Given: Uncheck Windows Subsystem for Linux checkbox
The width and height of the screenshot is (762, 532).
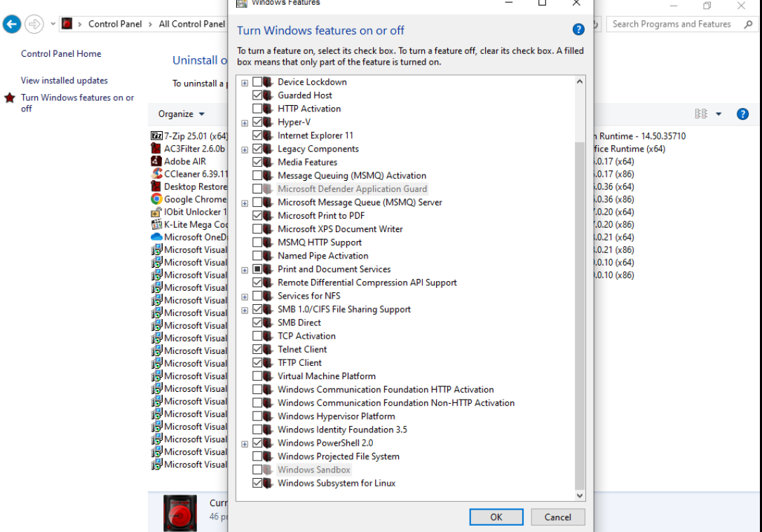Looking at the screenshot, I should 257,483.
